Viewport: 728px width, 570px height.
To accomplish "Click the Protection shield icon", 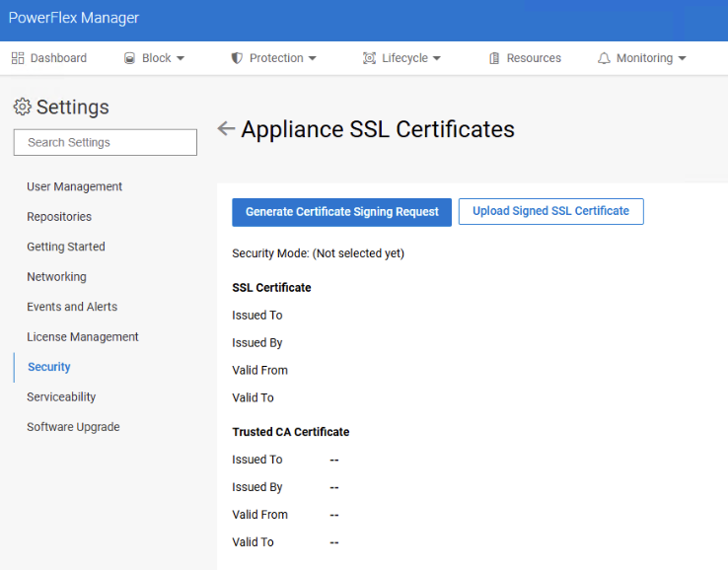I will tap(237, 58).
